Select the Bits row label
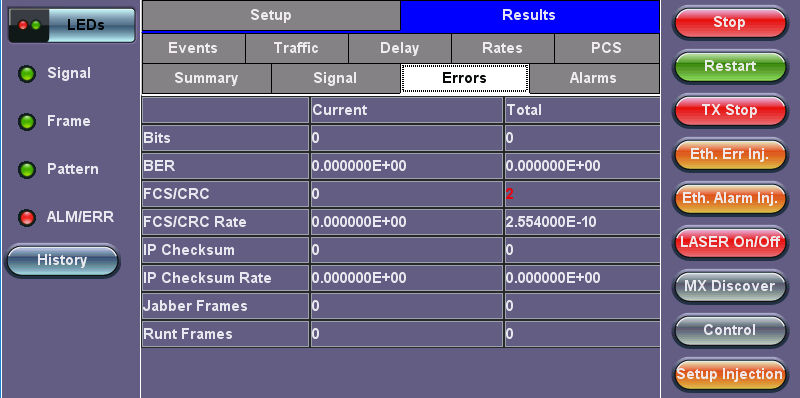Screen dimensions: 800x398 click(x=225, y=138)
